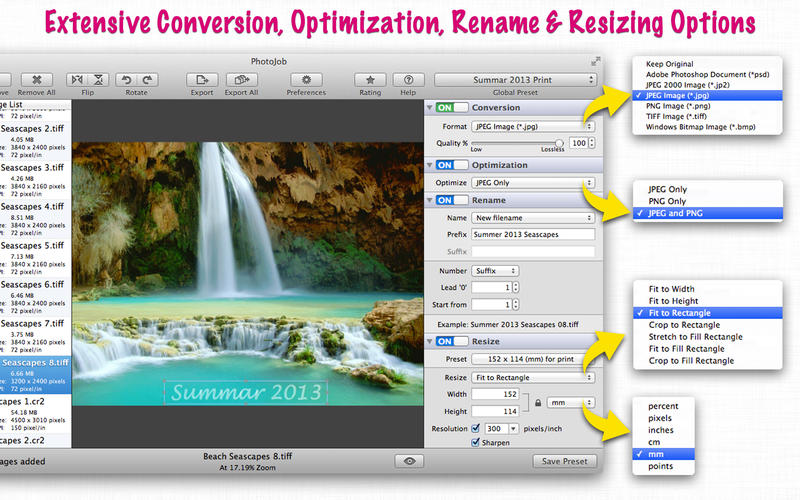Click the Lead '0' stepper arrows
800x500 pixels.
pos(516,287)
